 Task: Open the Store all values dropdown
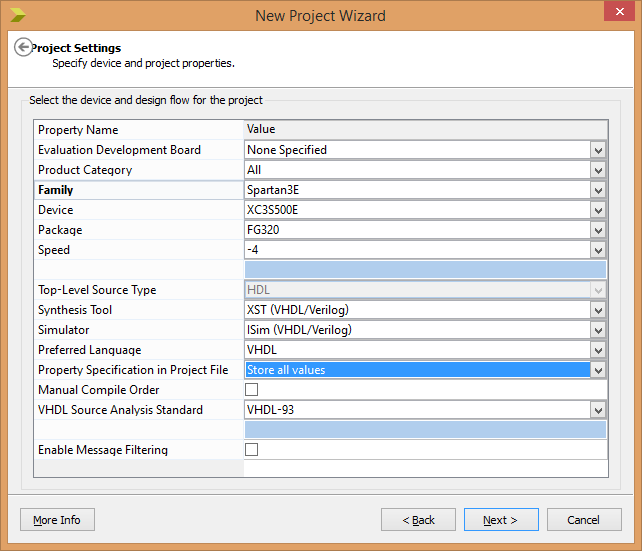[x=598, y=370]
